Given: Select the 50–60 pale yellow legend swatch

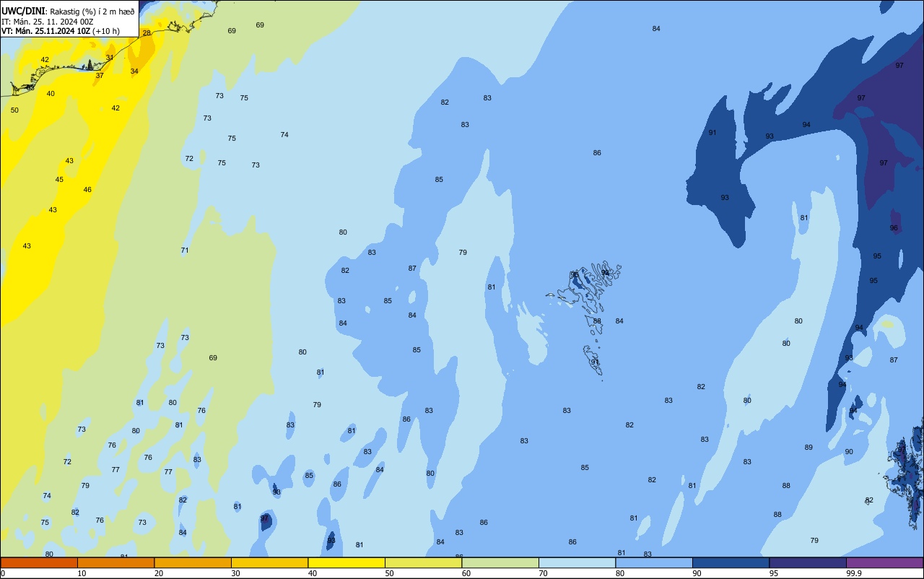Looking at the screenshot, I should (423, 562).
